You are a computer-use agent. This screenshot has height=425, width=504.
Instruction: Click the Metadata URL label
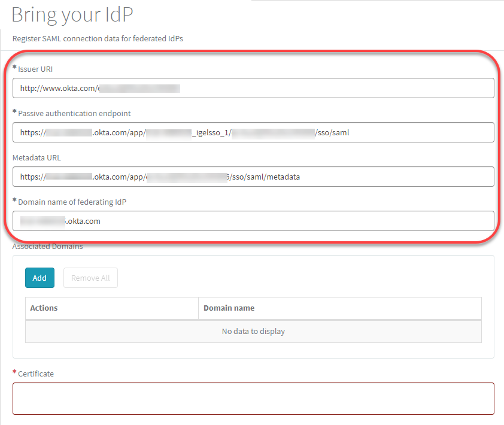(x=37, y=157)
